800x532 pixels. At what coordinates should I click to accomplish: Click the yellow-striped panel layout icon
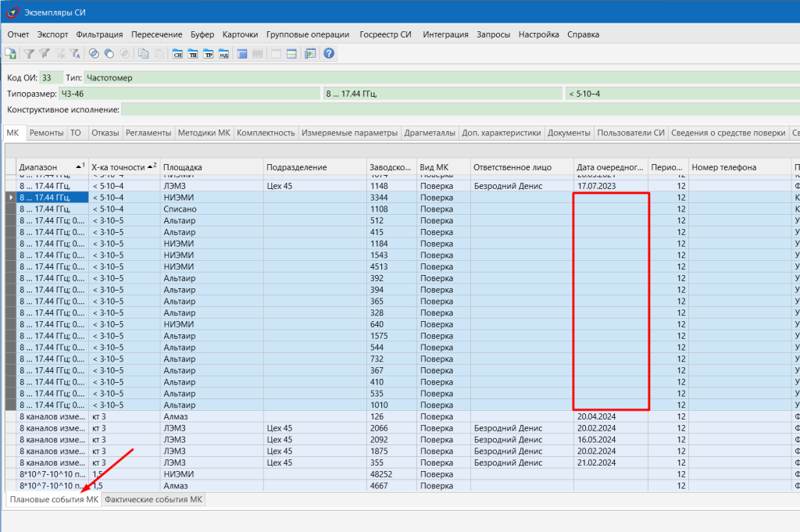pyautogui.click(x=291, y=54)
